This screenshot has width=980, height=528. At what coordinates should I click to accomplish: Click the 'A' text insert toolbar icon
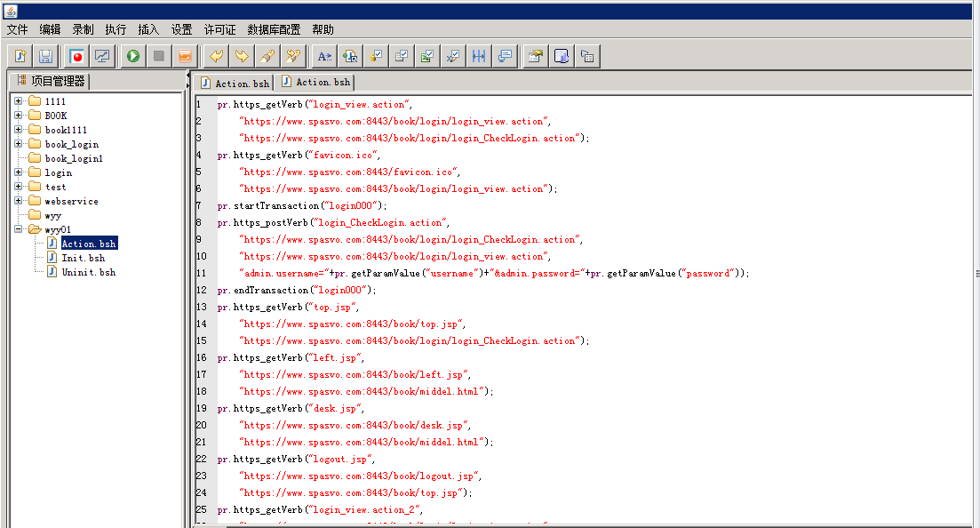[324, 56]
